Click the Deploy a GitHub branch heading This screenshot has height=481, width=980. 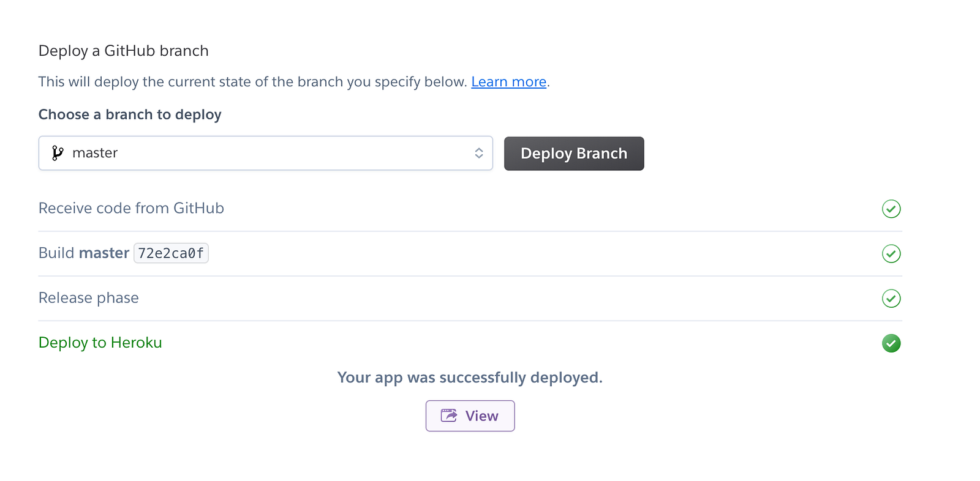[x=123, y=51]
